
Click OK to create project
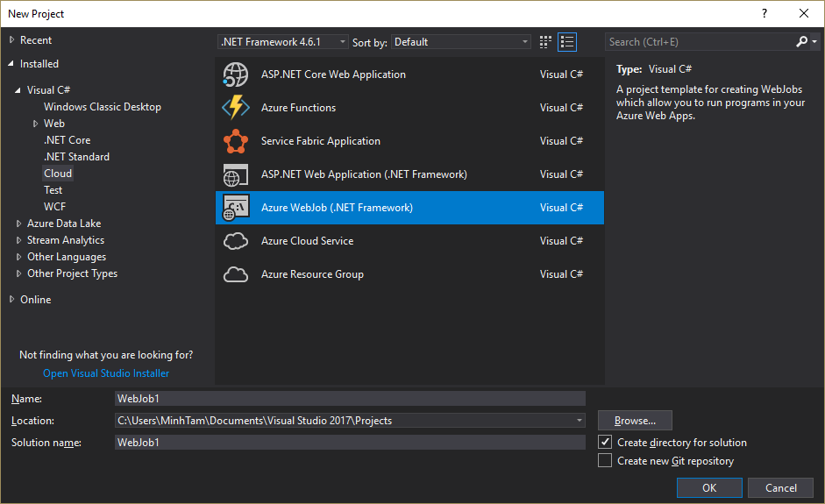tap(709, 487)
